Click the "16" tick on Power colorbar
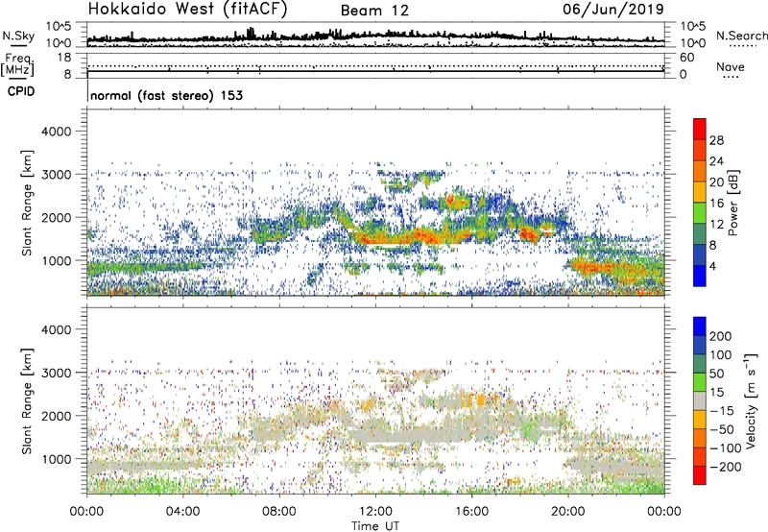Image resolution: width=768 pixels, height=532 pixels. pyautogui.click(x=716, y=204)
